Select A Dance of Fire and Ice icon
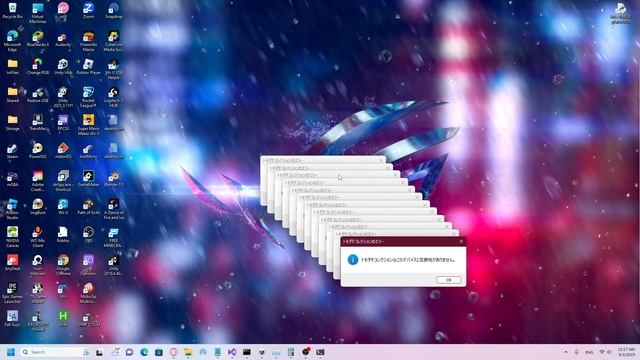This screenshot has width=640, height=360. coord(113,208)
